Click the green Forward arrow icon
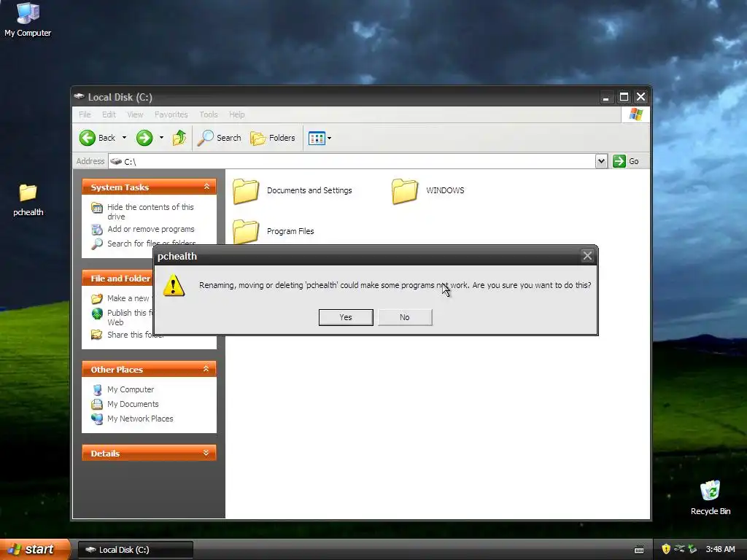Image resolution: width=747 pixels, height=560 pixels. [x=144, y=138]
